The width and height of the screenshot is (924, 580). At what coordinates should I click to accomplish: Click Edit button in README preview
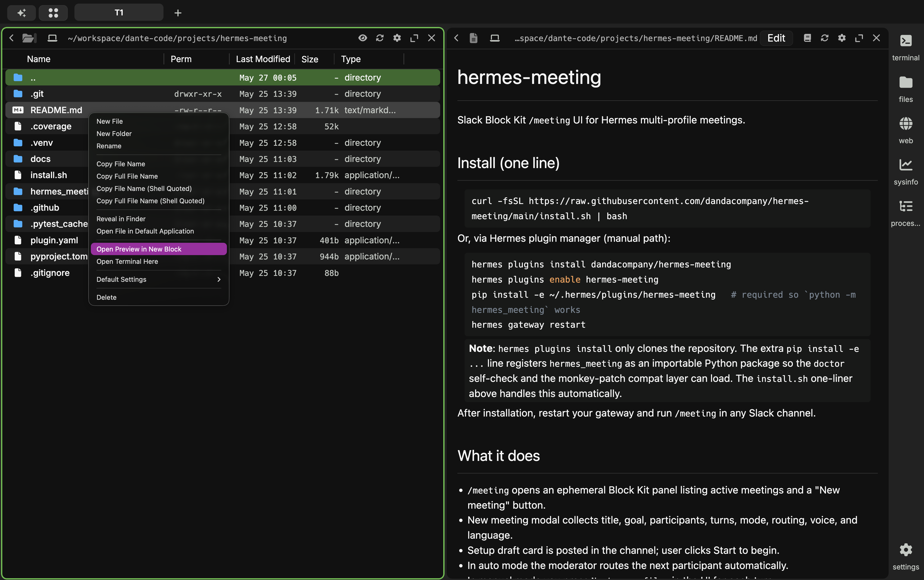click(x=776, y=38)
